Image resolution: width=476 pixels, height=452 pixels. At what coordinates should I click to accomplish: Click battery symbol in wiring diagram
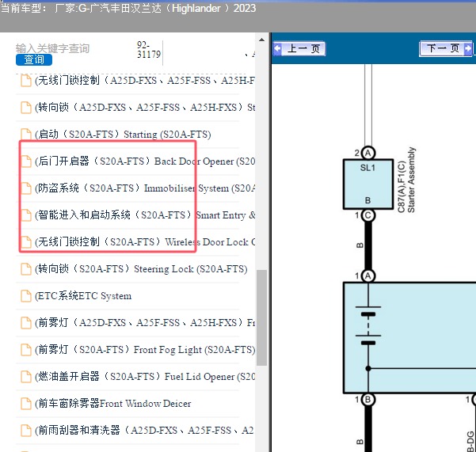(368, 325)
